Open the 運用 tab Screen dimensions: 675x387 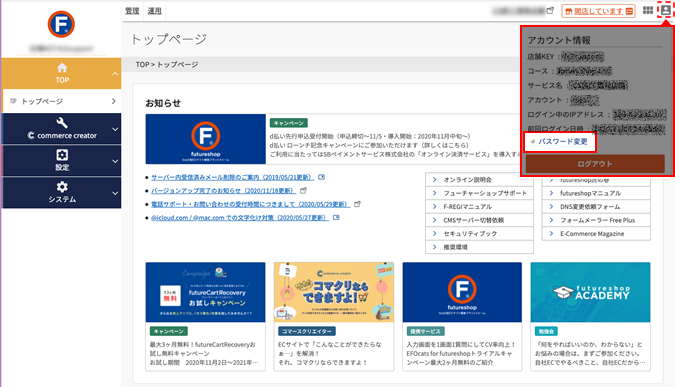click(x=155, y=11)
